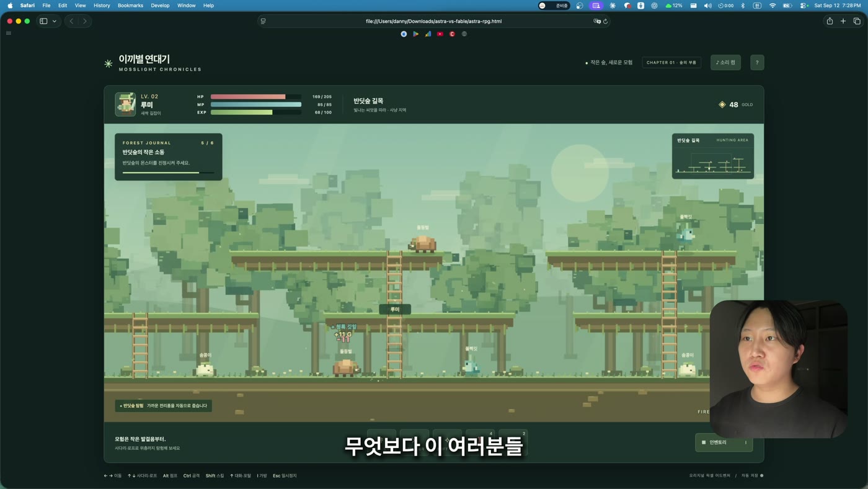Toggle the 소리 켬 sound button

tap(725, 63)
